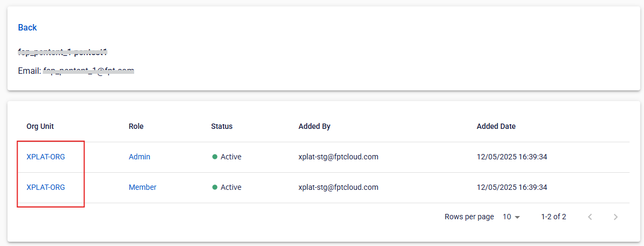
Task: Open the rows per page dropdown
Action: click(x=511, y=217)
